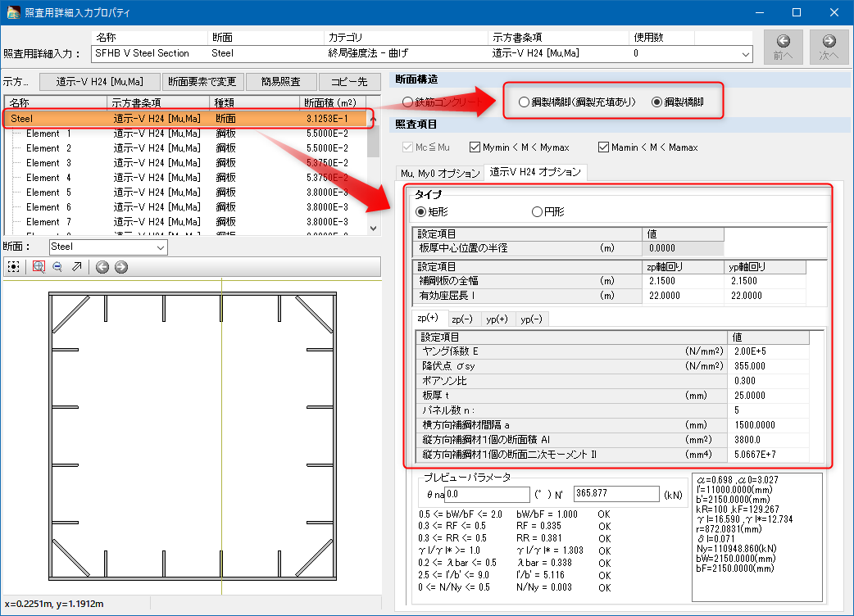Toggle the Mymin < M < Mymax checkbox
Viewport: 854px width, 616px height.
(x=475, y=147)
